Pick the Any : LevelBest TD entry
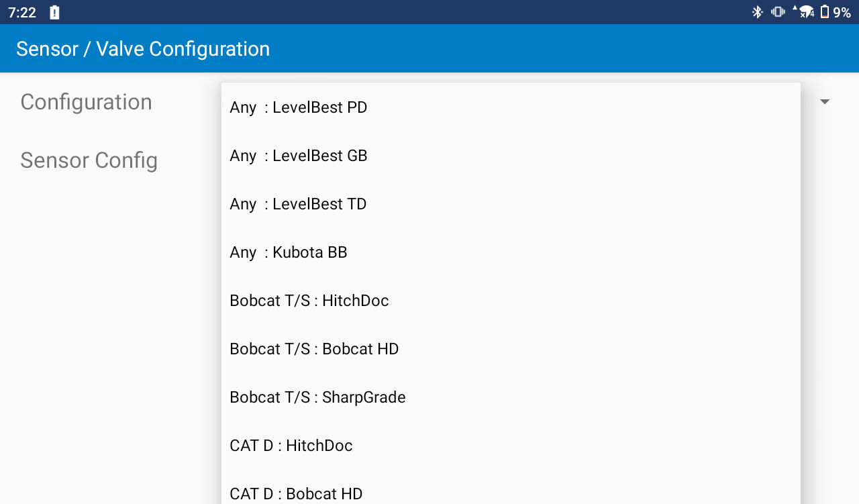Screen dimensions: 859x504 pyautogui.click(x=511, y=204)
